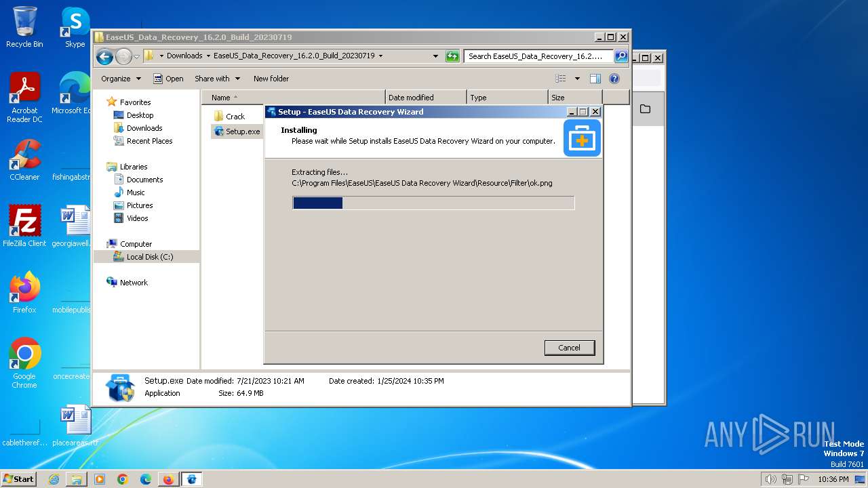Click folder icon in background window
Image resolution: width=868 pixels, height=488 pixels.
click(x=645, y=109)
